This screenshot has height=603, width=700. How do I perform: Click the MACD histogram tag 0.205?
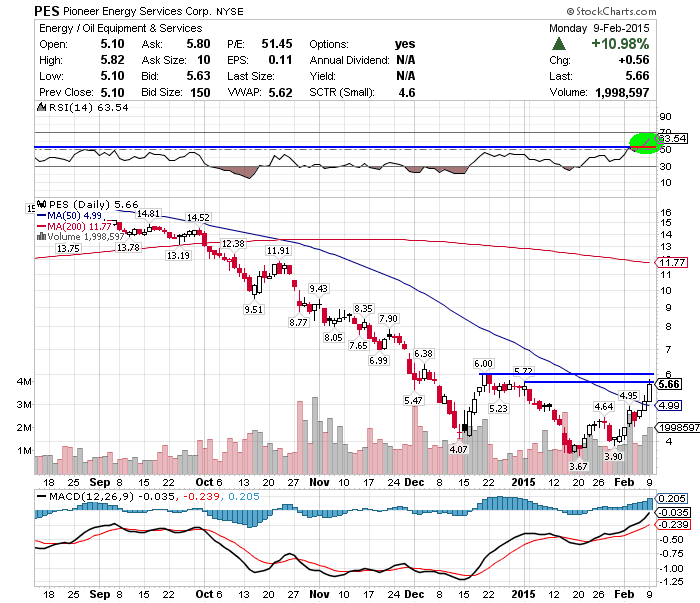672,498
